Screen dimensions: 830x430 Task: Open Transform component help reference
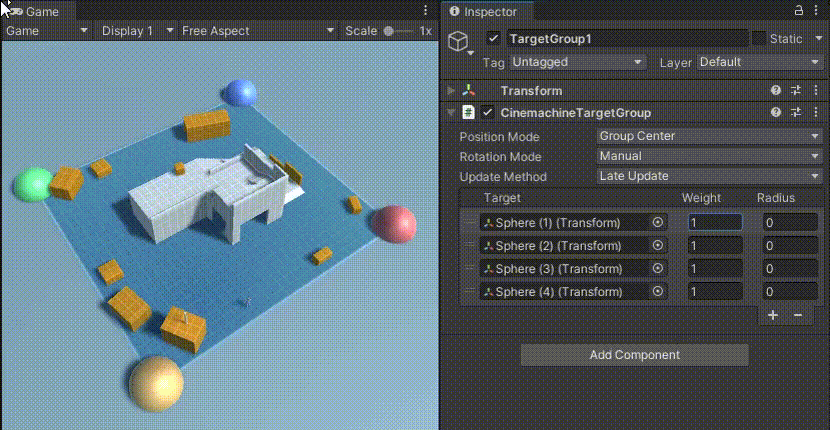point(776,91)
